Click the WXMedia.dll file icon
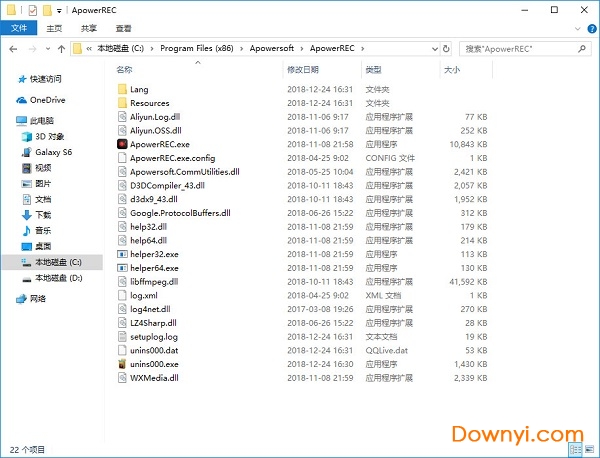The height and width of the screenshot is (458, 600). [x=122, y=378]
